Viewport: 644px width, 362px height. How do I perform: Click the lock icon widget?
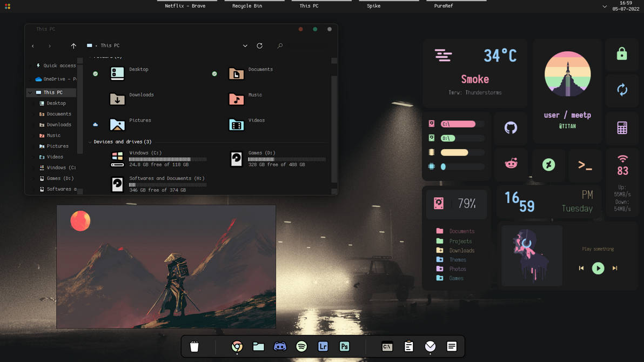pyautogui.click(x=622, y=54)
